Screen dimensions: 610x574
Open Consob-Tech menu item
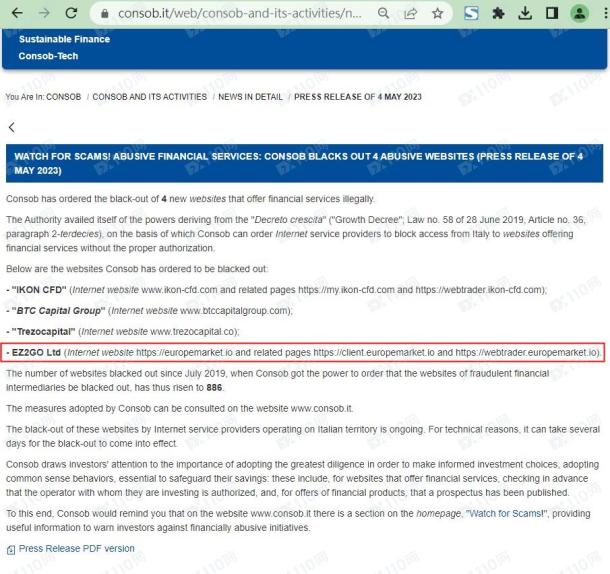pyautogui.click(x=48, y=56)
